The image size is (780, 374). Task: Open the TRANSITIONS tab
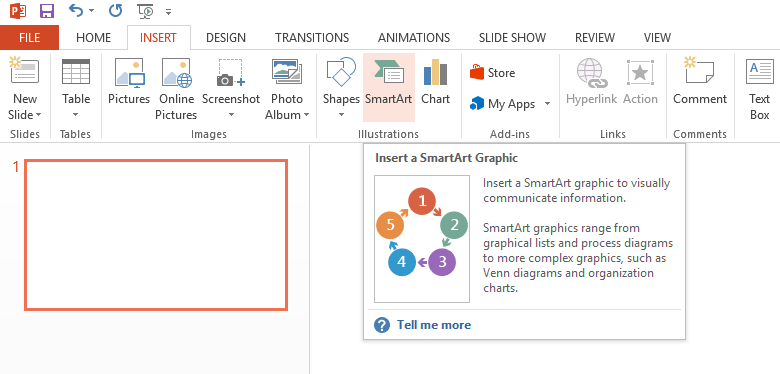tap(312, 38)
